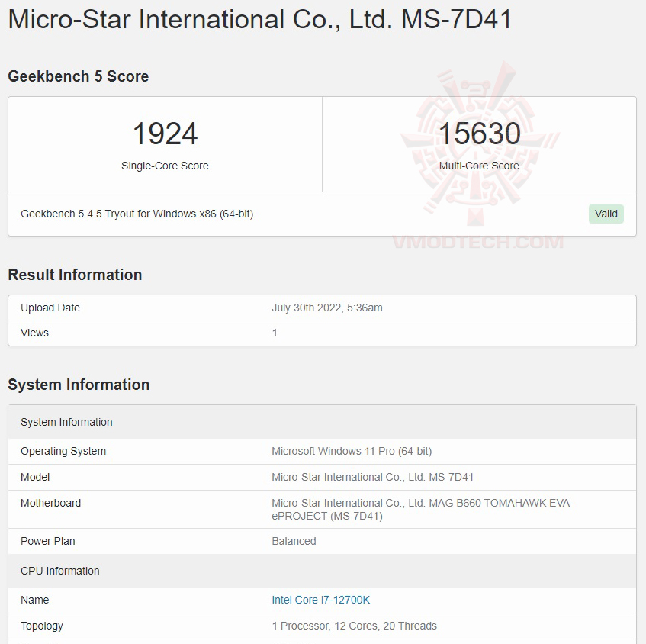This screenshot has height=644, width=646.
Task: Open the Intel Core i7-12700K link
Action: click(x=320, y=600)
